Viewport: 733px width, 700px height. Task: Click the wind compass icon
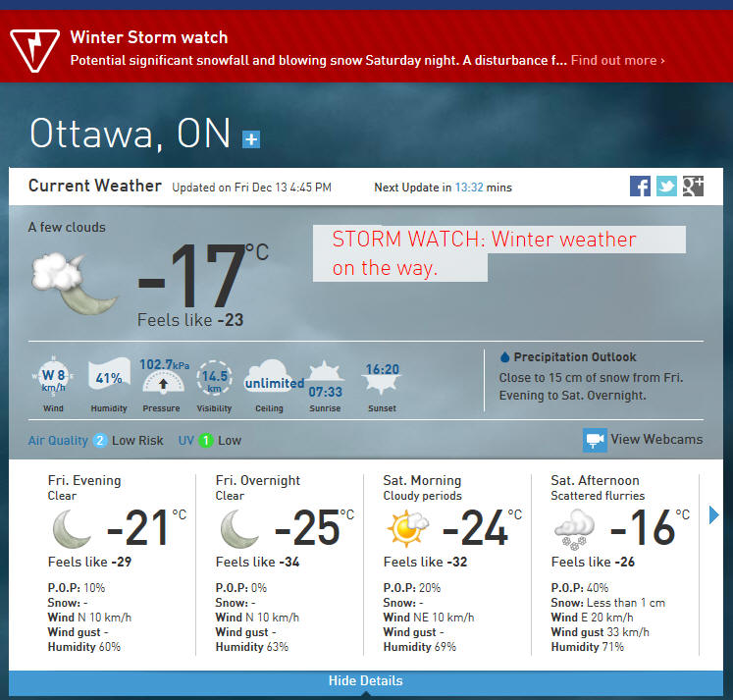[x=53, y=377]
